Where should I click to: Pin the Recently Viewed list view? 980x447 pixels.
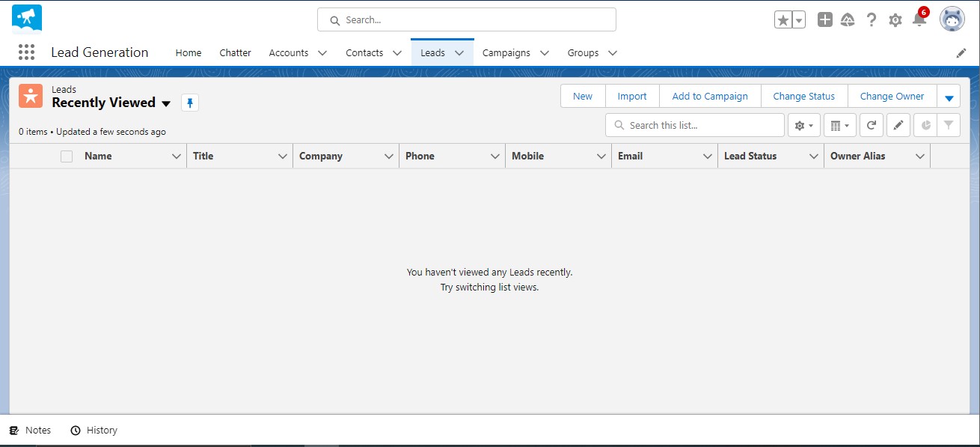(x=190, y=102)
